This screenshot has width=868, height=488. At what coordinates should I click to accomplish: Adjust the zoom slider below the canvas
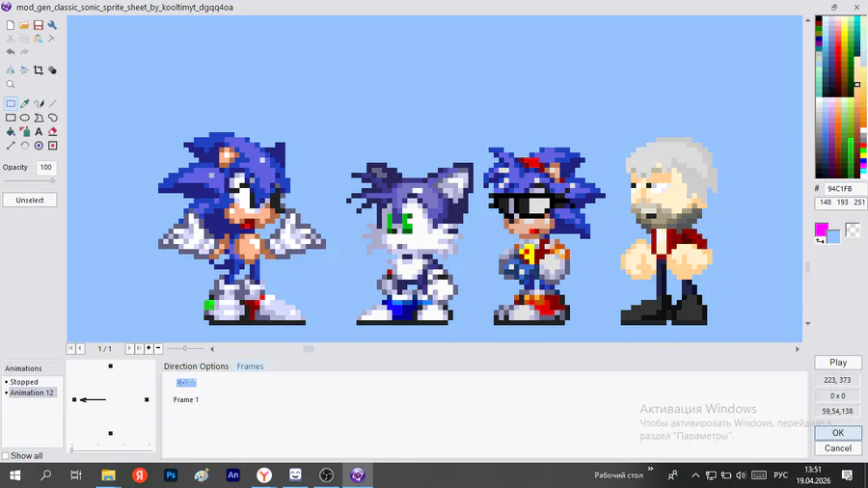[x=185, y=348]
